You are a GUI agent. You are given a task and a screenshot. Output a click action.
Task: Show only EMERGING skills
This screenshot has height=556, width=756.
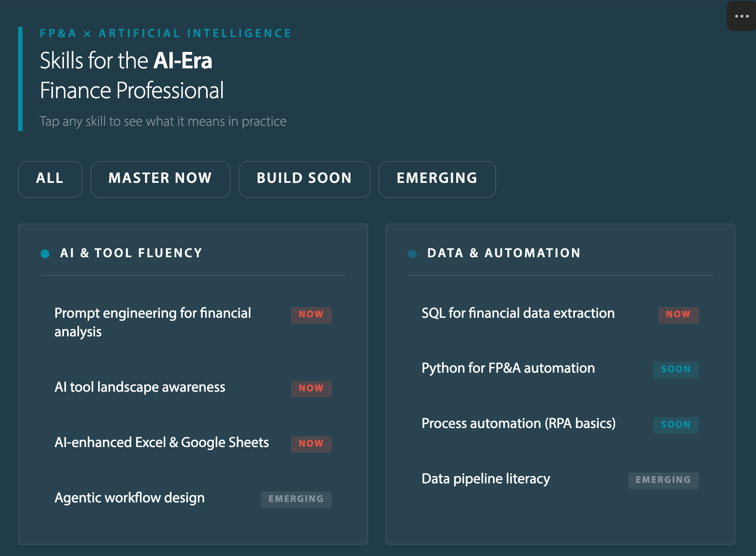click(437, 179)
